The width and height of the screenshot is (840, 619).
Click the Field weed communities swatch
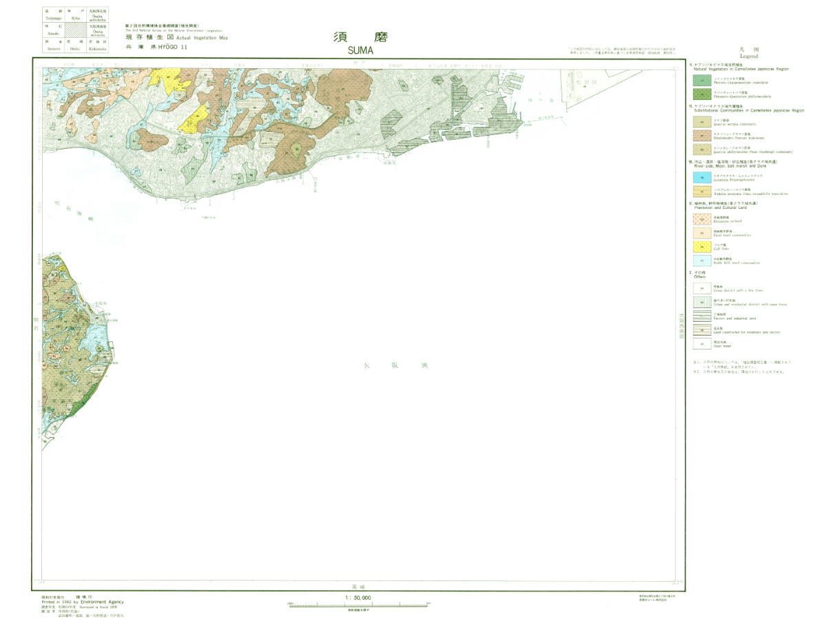[x=701, y=233]
